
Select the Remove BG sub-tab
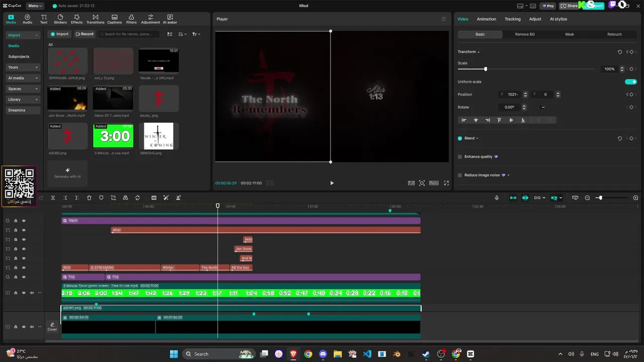click(x=525, y=34)
